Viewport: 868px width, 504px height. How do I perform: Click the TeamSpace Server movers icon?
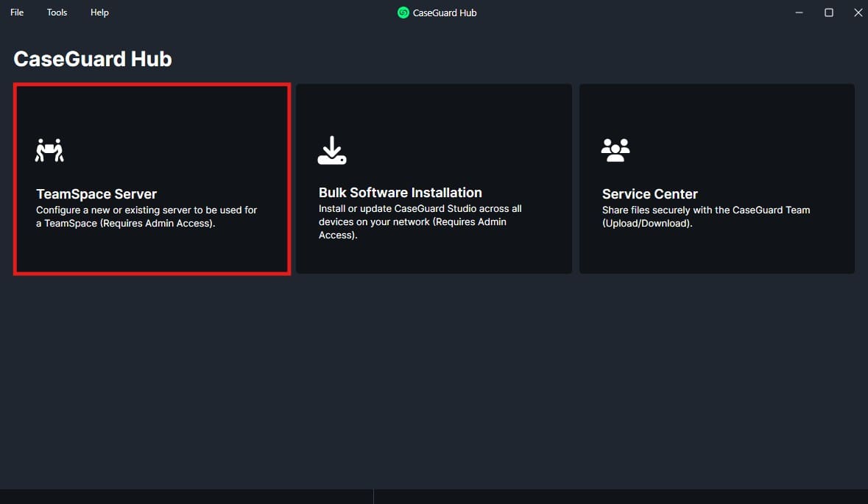click(x=50, y=149)
